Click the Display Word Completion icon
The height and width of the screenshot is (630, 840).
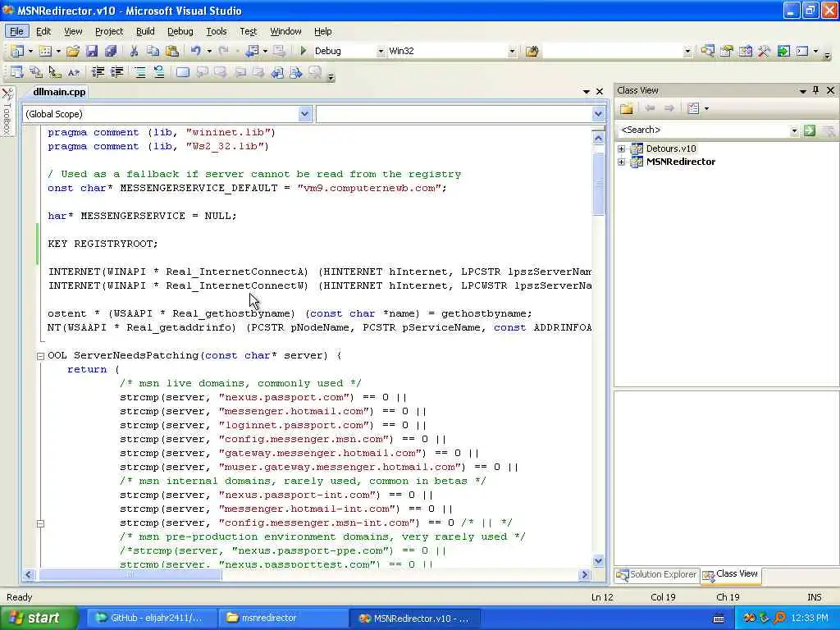(74, 72)
